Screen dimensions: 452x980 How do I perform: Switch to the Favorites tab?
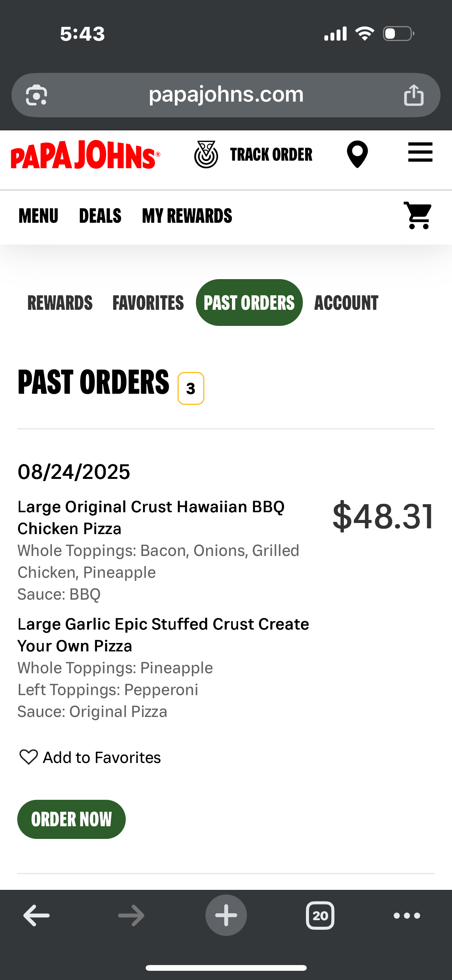[x=148, y=303]
